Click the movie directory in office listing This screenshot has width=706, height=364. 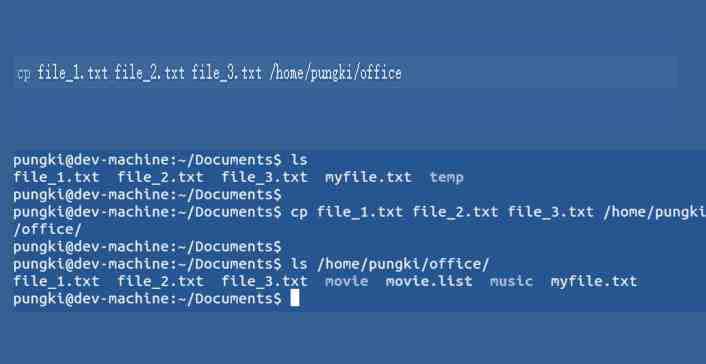(x=346, y=282)
